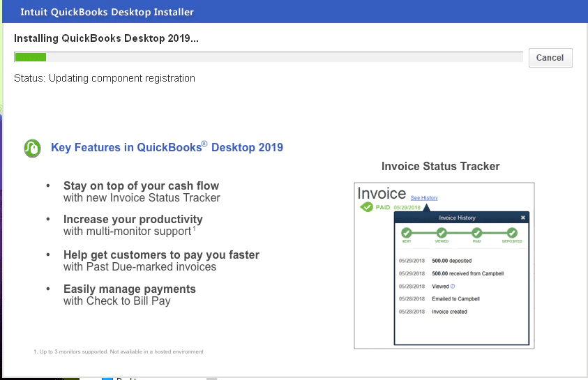Open the See History link

pos(424,198)
